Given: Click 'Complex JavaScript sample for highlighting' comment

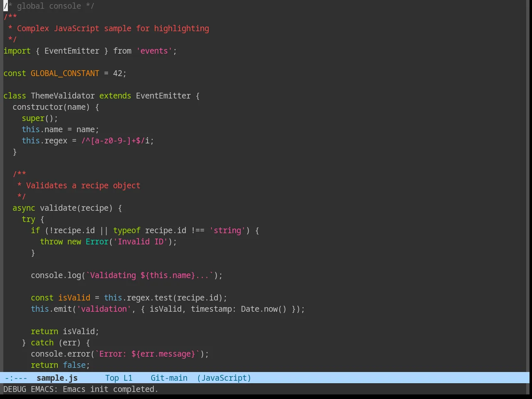Looking at the screenshot, I should pos(113,28).
